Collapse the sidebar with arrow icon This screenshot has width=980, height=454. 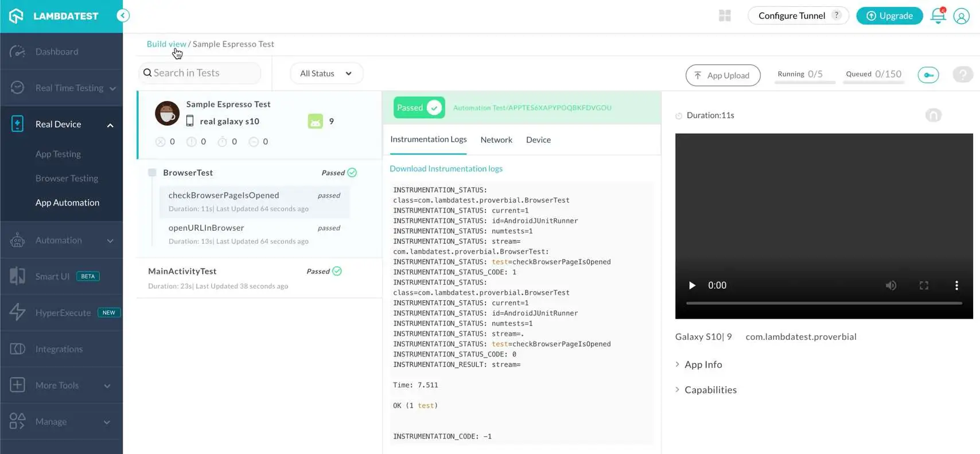tap(123, 15)
